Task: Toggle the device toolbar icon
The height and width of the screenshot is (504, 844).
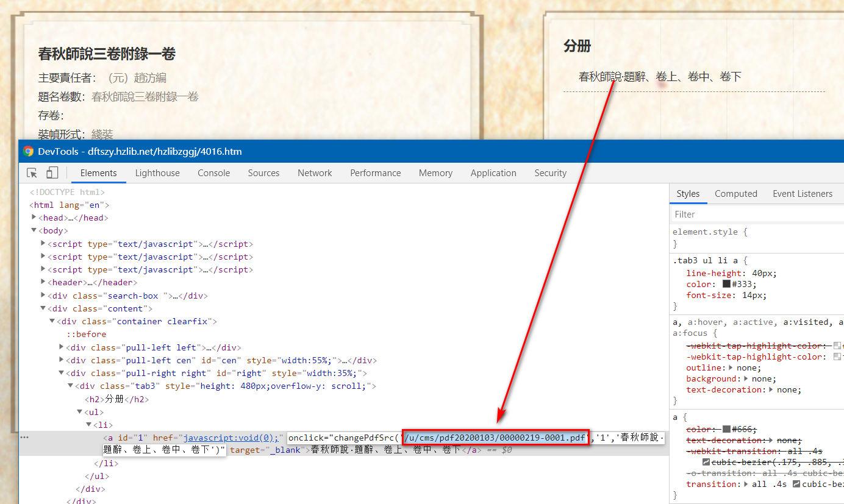Action: pyautogui.click(x=52, y=173)
